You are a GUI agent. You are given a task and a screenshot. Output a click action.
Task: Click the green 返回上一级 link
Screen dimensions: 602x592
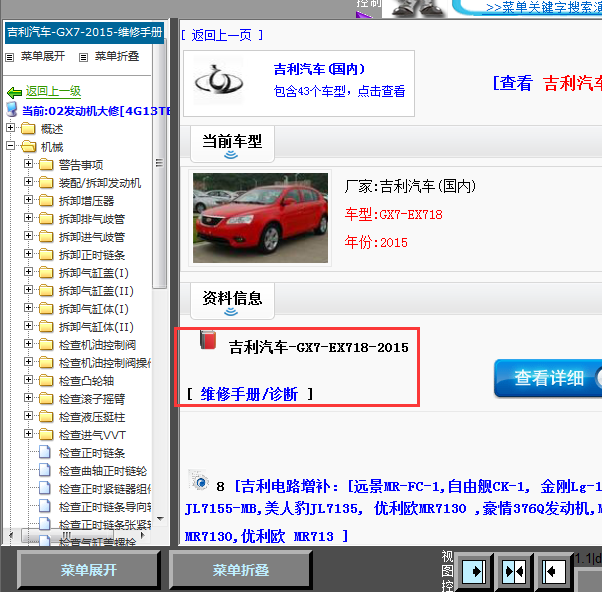point(53,91)
